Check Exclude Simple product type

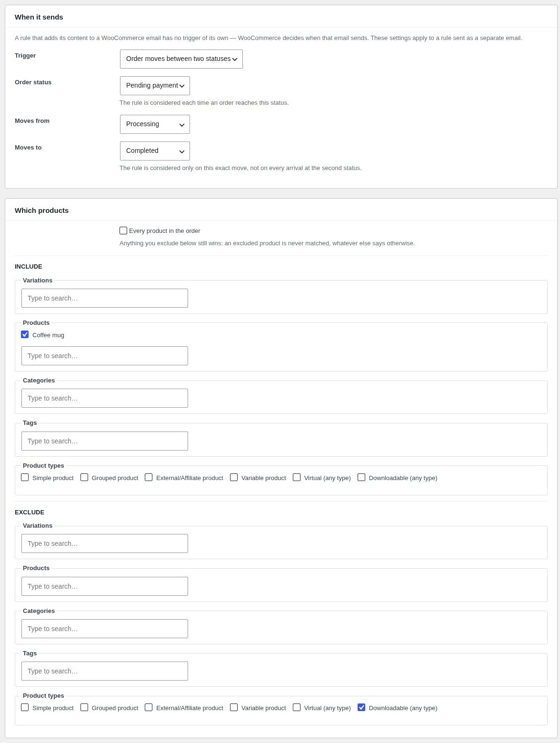(25, 707)
